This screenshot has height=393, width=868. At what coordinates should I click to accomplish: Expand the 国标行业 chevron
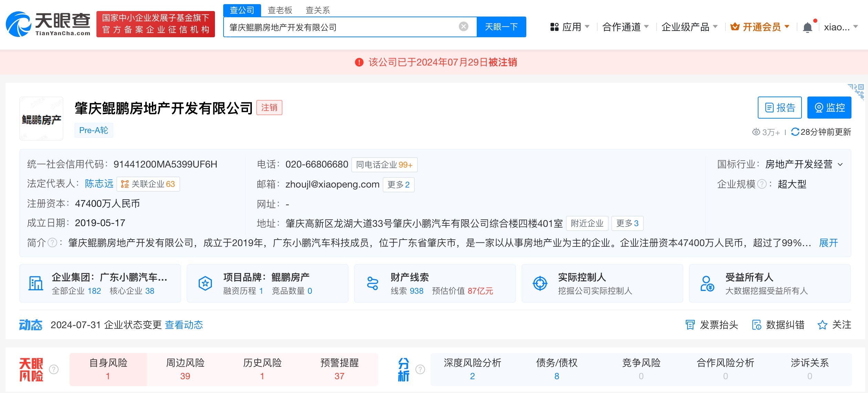pyautogui.click(x=840, y=164)
